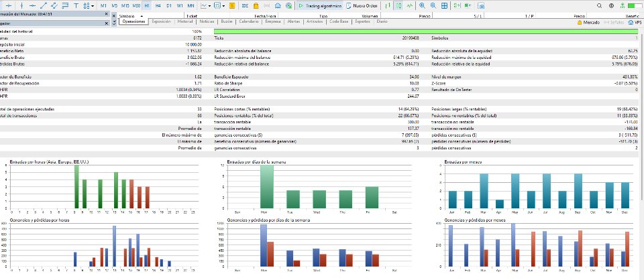
Task: Open the MQL5 Market shopping bag icon
Action: click(256, 6)
